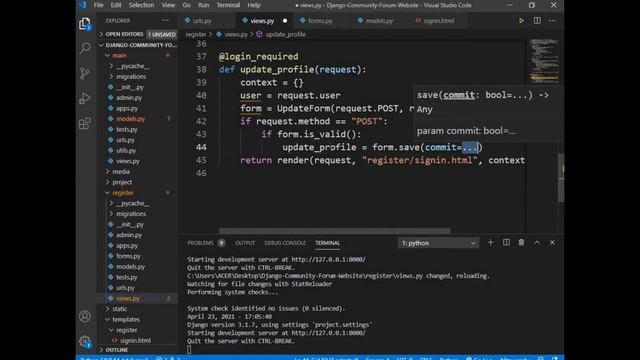Click the '@login_required' decorator text
Image resolution: width=640 pixels, height=360 pixels.
click(x=258, y=56)
